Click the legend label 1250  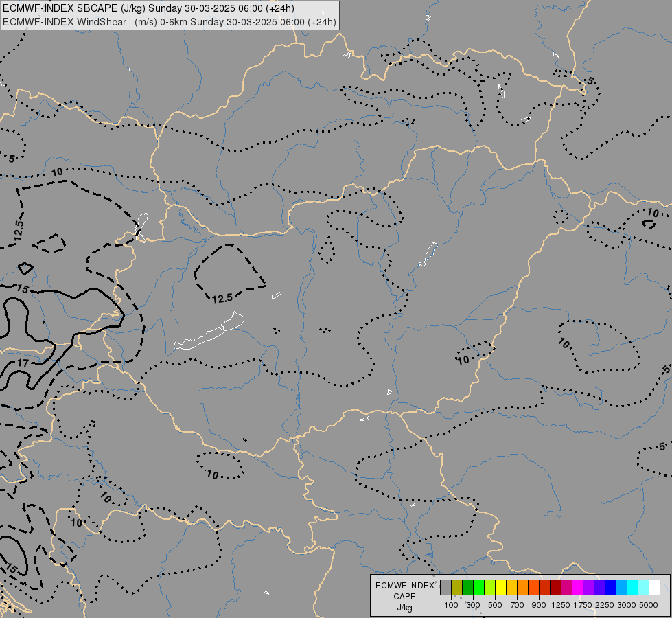point(561,605)
